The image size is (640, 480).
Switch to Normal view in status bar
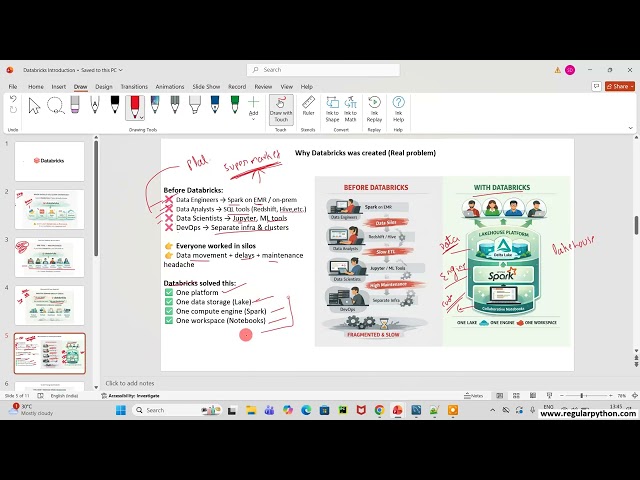pyautogui.click(x=499, y=396)
